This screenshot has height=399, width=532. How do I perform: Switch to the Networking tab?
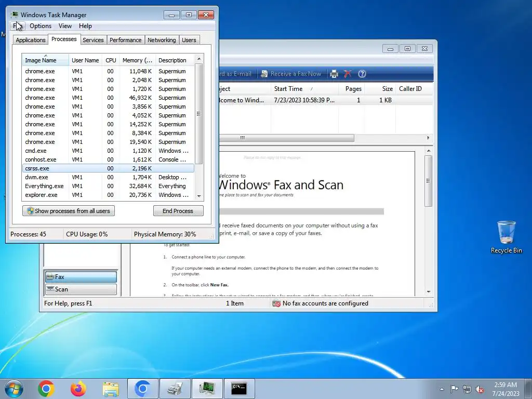(x=162, y=40)
